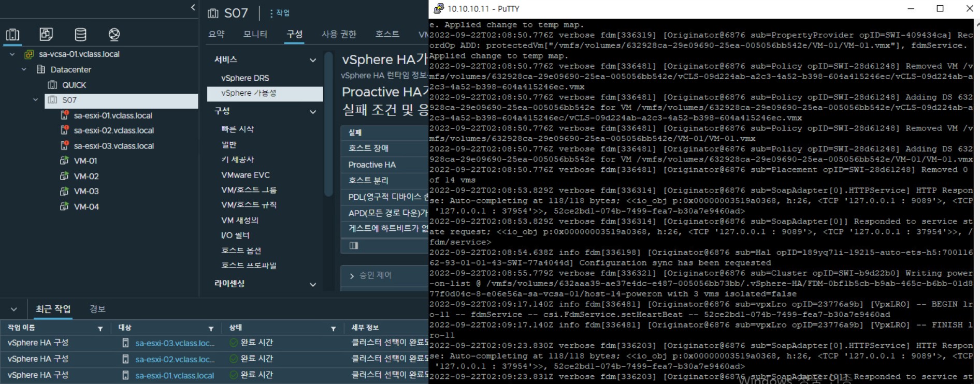Viewport: 980px width, 384px height.
Task: Maximize the PuTTY window
Action: 940,8
